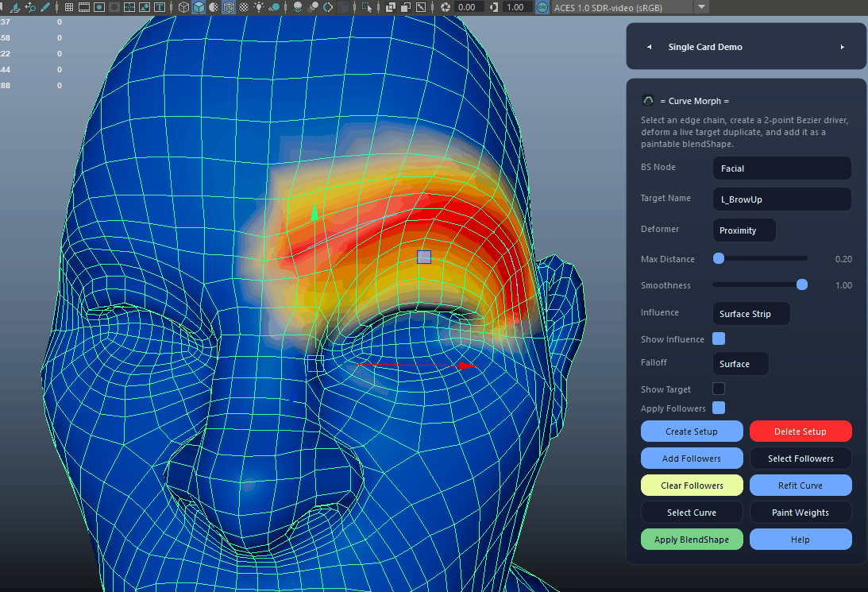The height and width of the screenshot is (592, 868).
Task: Enable textured display checker icon
Action: coord(244,7)
